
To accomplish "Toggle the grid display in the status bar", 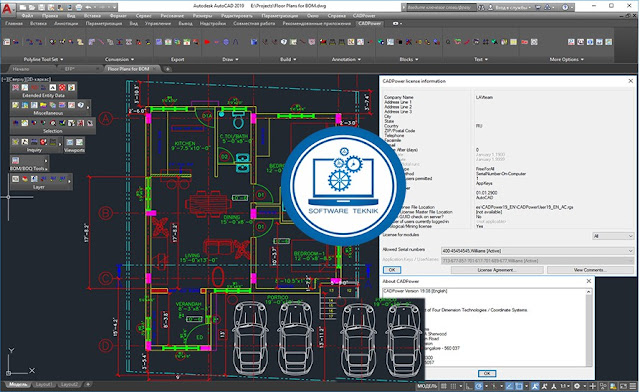I will click(444, 386).
